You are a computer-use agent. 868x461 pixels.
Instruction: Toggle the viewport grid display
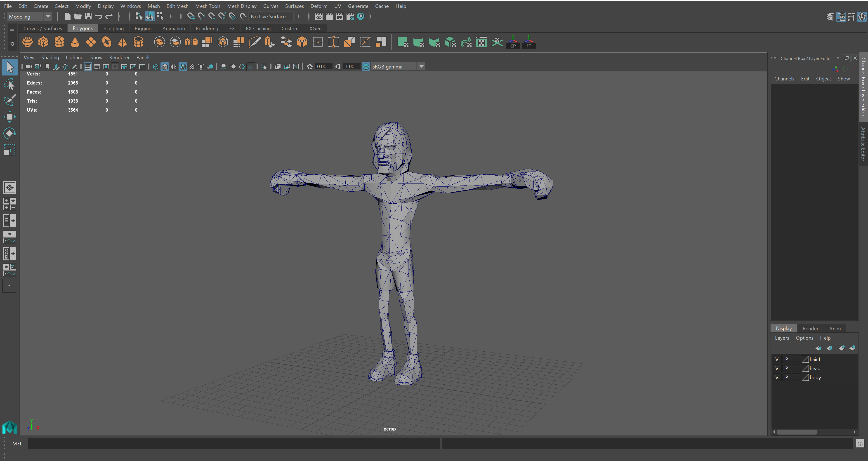88,67
